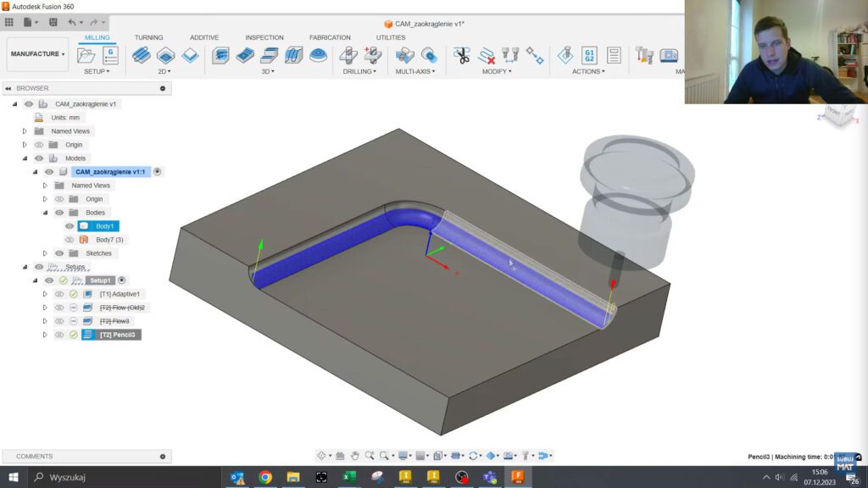Open the Simulate icon under Actions
This screenshot has height=488, width=868.
tap(565, 55)
